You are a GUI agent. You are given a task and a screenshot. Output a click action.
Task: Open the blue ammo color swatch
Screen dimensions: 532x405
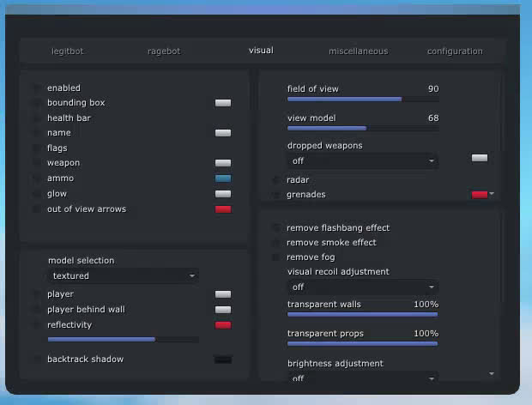pyautogui.click(x=223, y=178)
